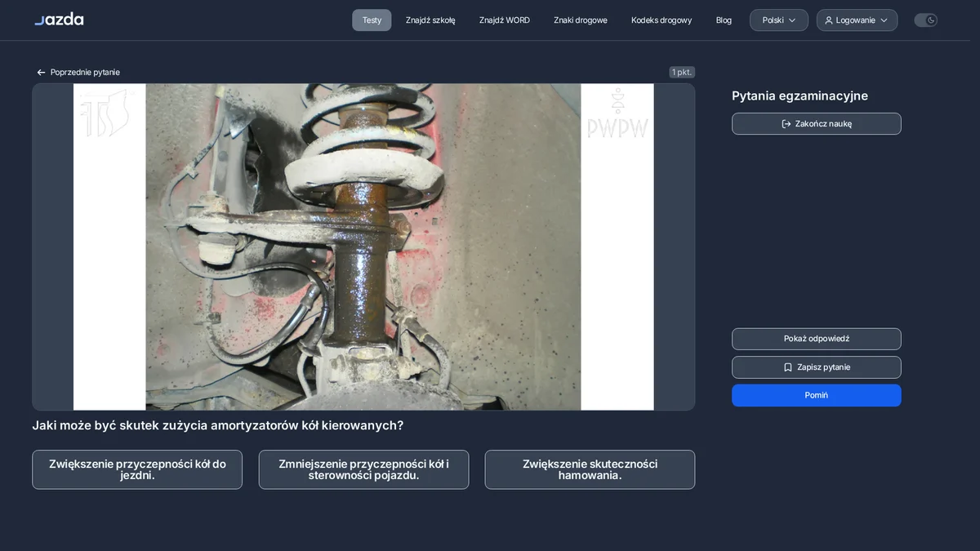Click the exit icon in Zakończ naukę
The width and height of the screenshot is (980, 551).
pos(786,124)
